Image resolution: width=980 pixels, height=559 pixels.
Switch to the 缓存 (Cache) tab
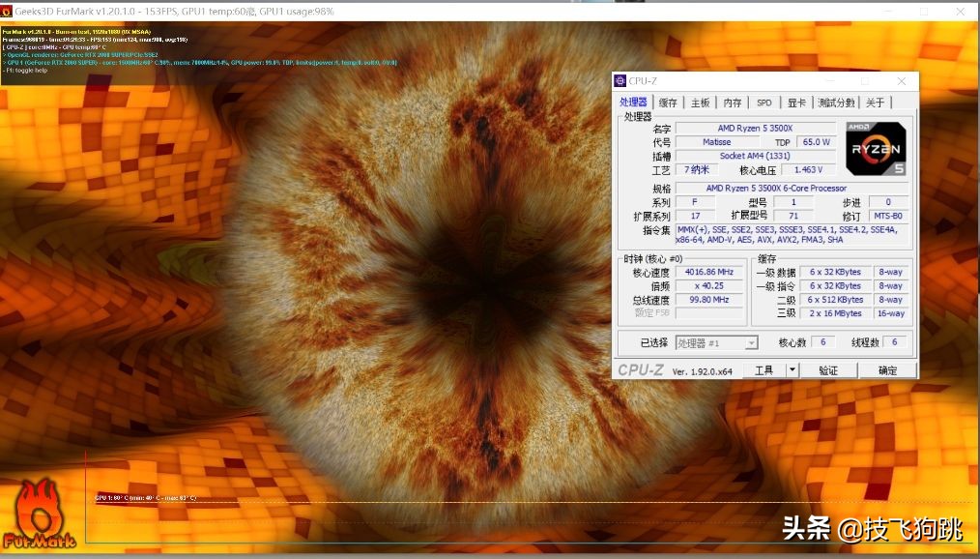tap(668, 102)
